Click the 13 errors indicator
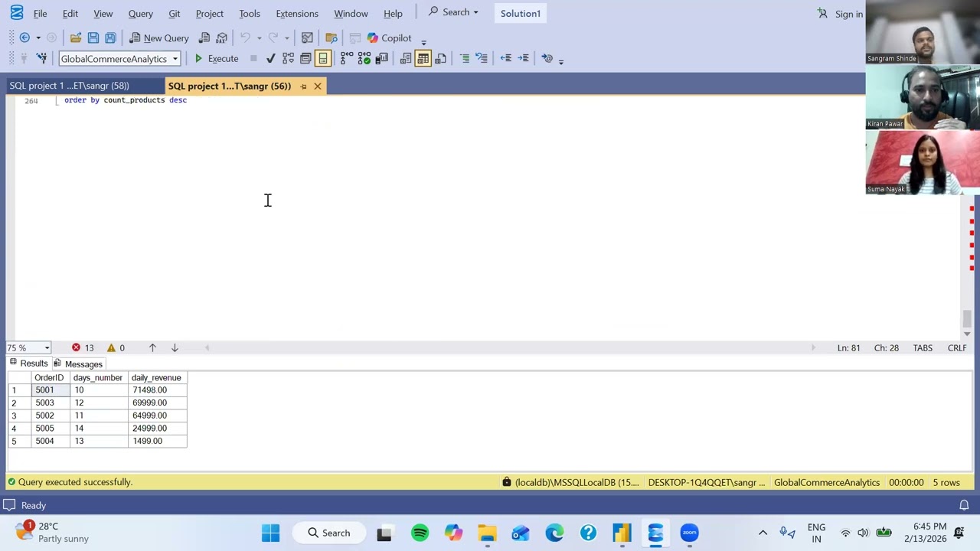 (x=83, y=347)
